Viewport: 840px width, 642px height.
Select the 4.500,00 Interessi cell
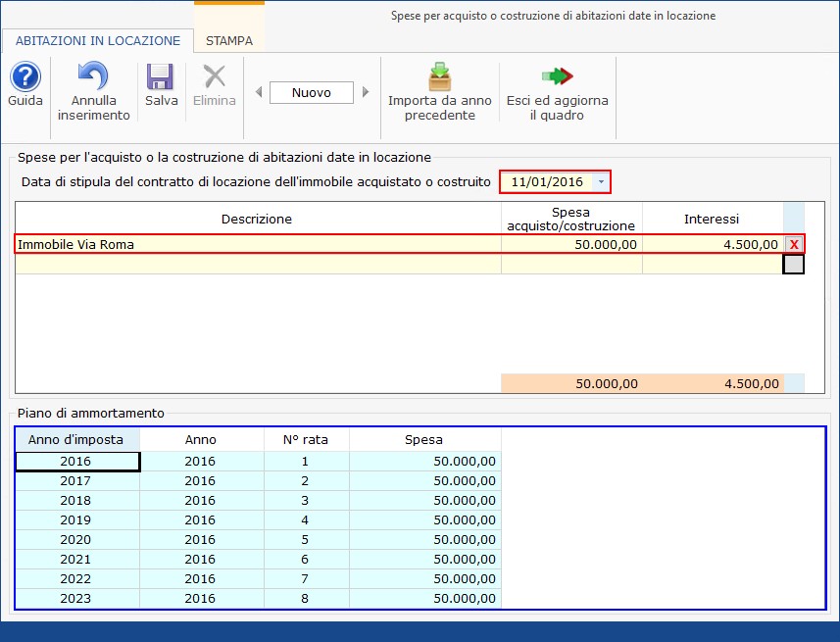[x=713, y=244]
